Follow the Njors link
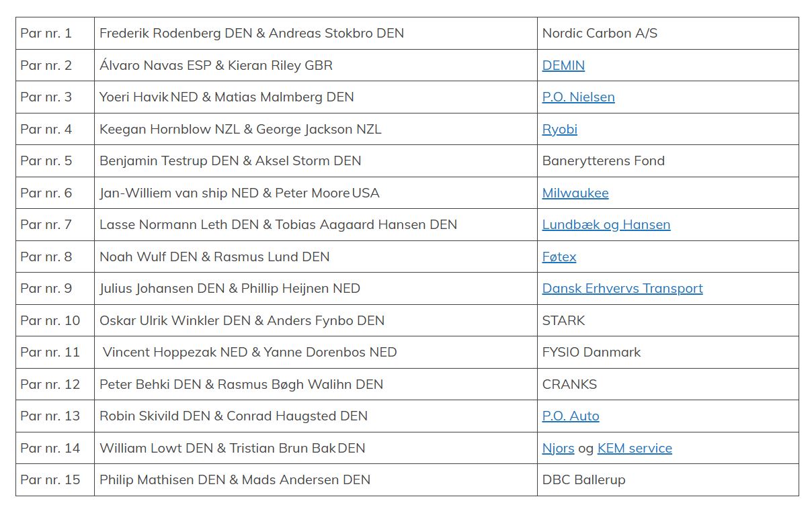The image size is (812, 505). [558, 449]
